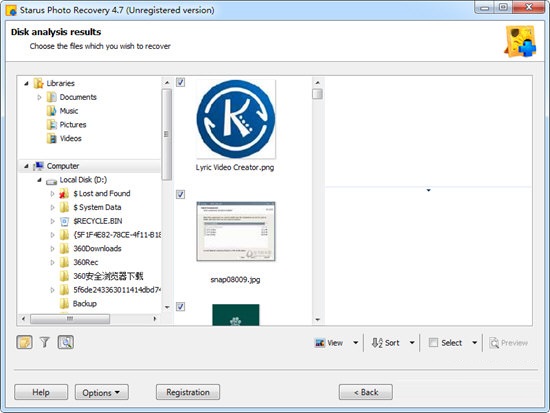Click the Preview magnifier button

pyautogui.click(x=508, y=343)
